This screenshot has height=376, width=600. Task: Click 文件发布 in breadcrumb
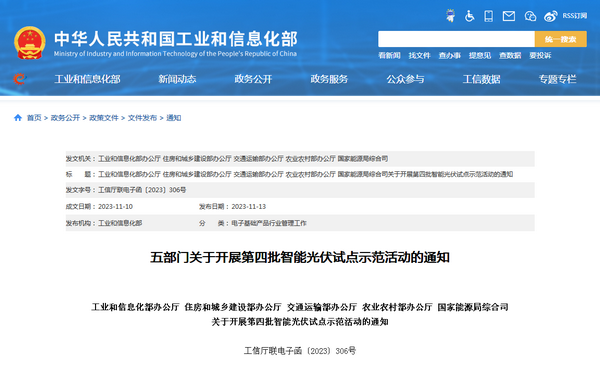pyautogui.click(x=142, y=118)
